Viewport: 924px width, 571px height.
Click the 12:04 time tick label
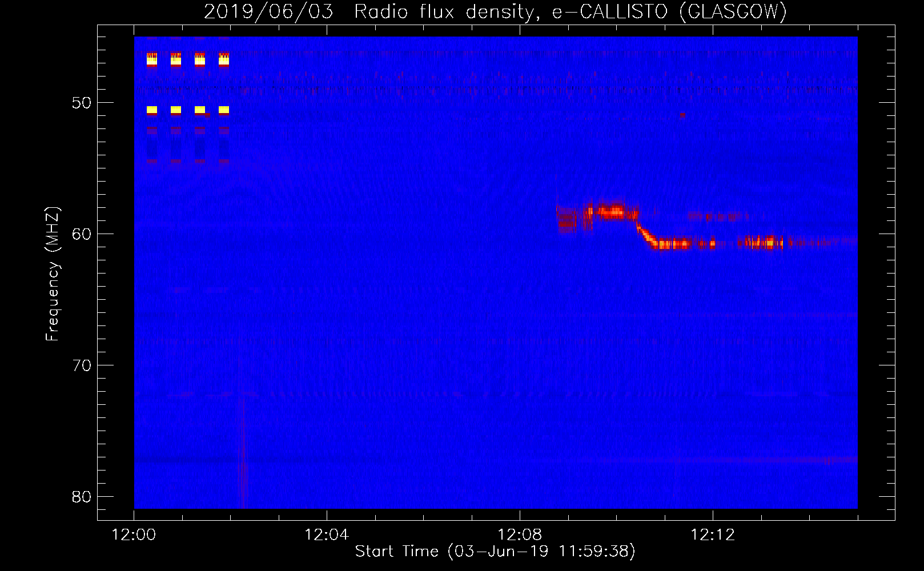tap(327, 535)
